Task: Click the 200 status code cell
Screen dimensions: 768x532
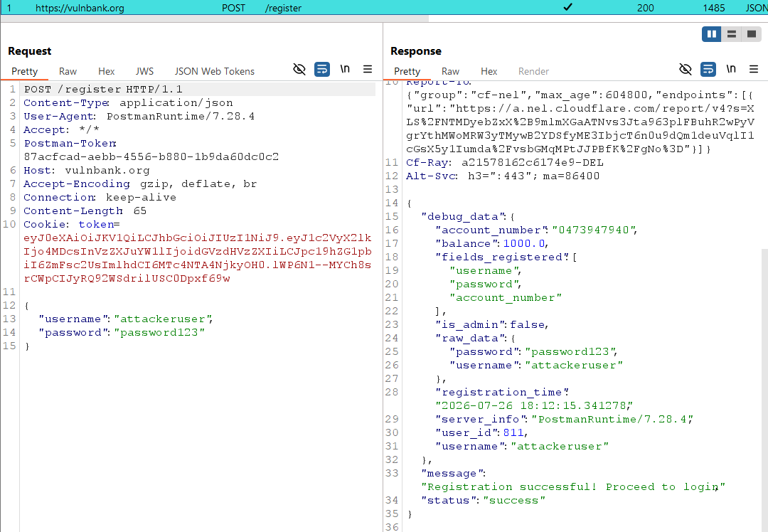Action: tap(646, 8)
